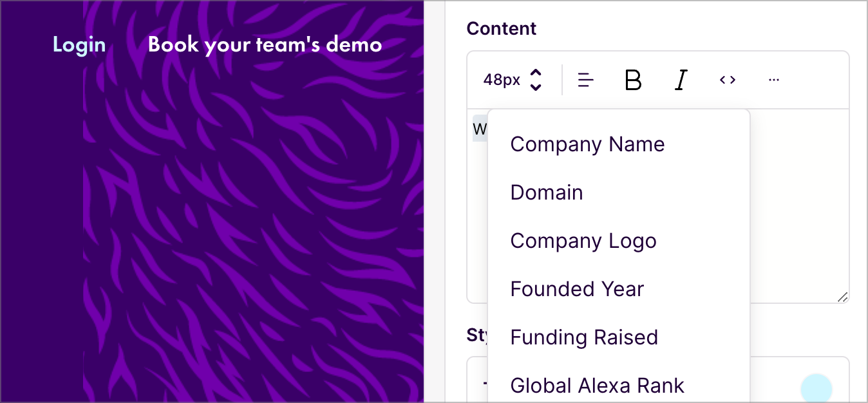The image size is (868, 403).
Task: Choose Funding Raised option
Action: tap(584, 337)
